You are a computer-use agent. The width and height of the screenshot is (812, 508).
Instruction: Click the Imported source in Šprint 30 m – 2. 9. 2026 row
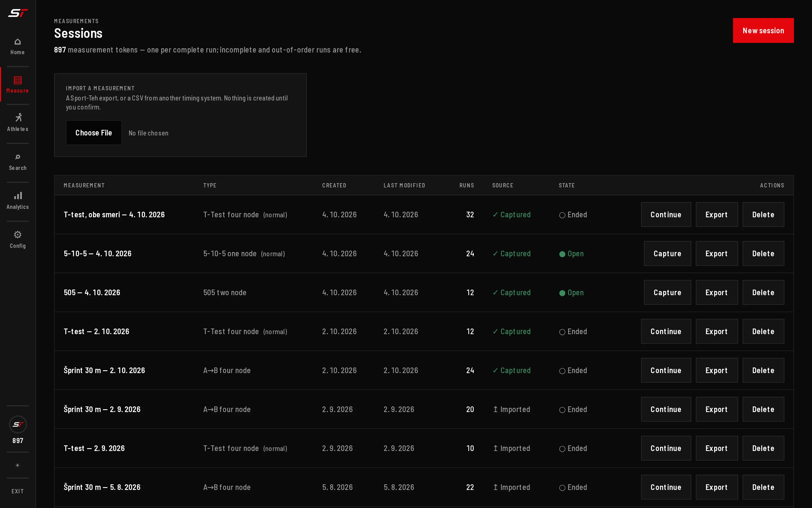point(511,410)
